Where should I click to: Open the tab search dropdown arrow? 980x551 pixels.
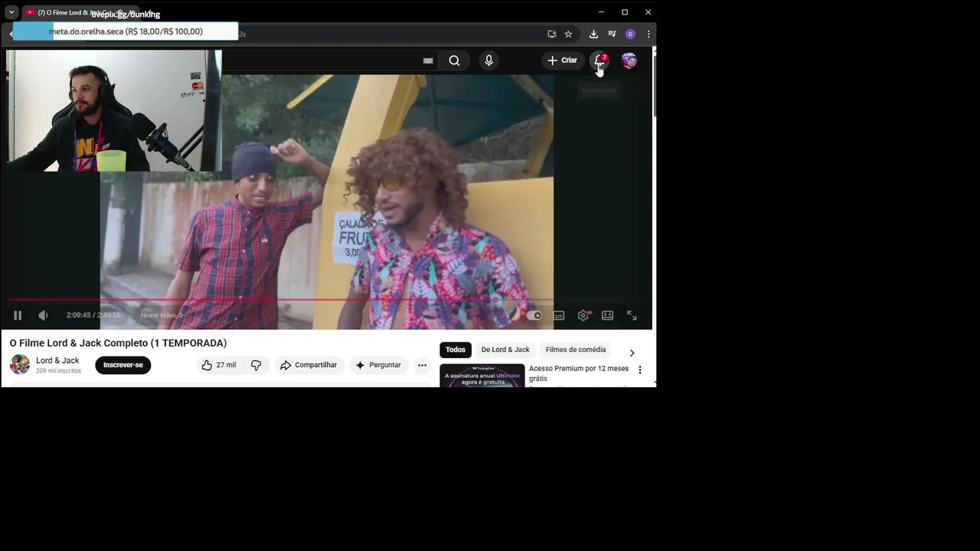[11, 12]
